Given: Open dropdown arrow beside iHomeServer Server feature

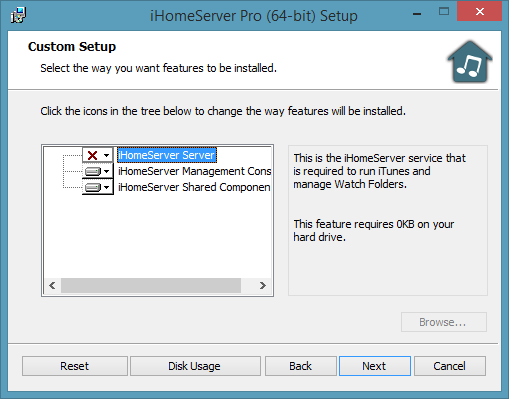Looking at the screenshot, I should [106, 155].
